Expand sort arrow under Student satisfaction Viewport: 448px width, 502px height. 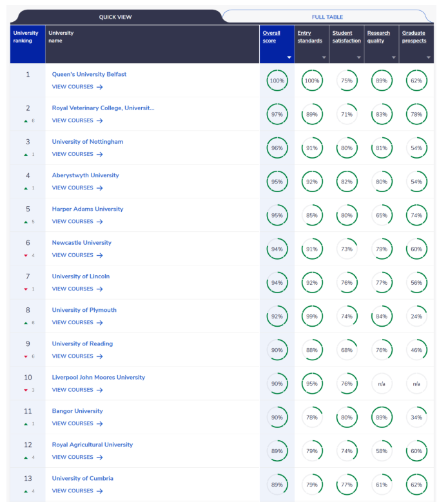(358, 58)
